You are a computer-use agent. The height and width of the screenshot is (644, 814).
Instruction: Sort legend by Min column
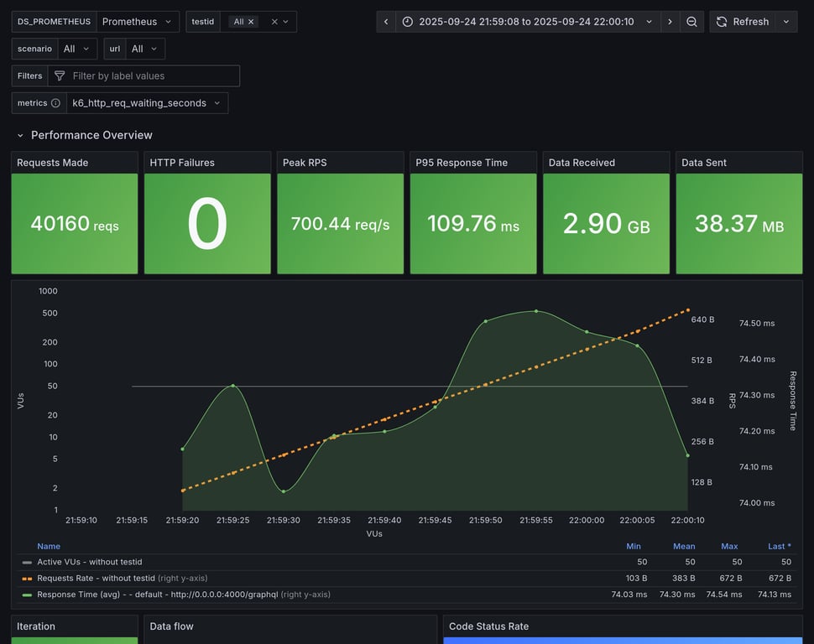point(634,546)
